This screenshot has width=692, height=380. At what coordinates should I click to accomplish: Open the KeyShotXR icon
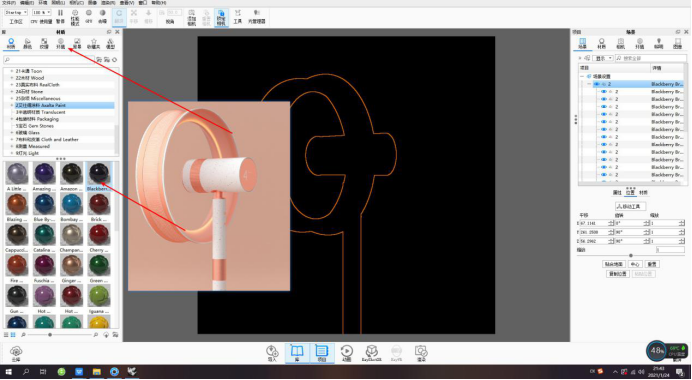pos(372,354)
